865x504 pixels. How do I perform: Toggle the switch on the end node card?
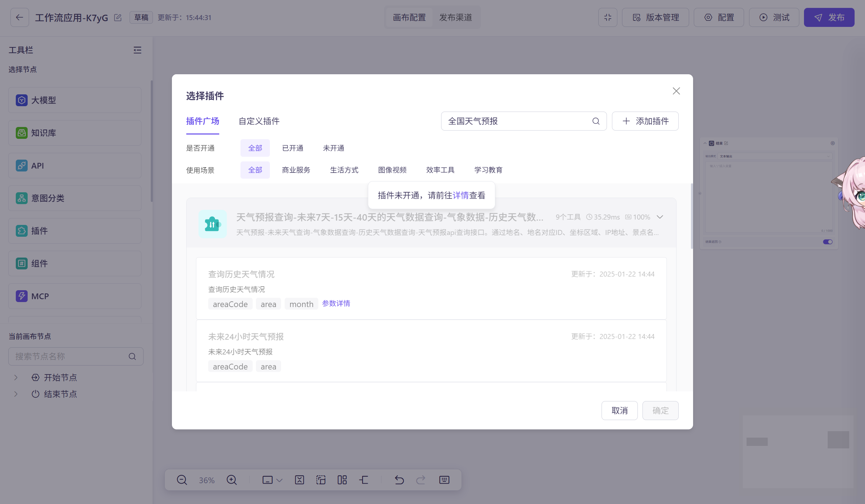[x=827, y=242]
